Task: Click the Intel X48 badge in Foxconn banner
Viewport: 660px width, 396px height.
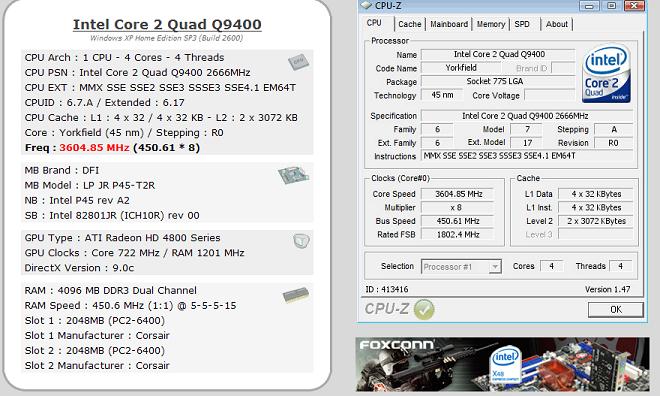Action: click(506, 364)
